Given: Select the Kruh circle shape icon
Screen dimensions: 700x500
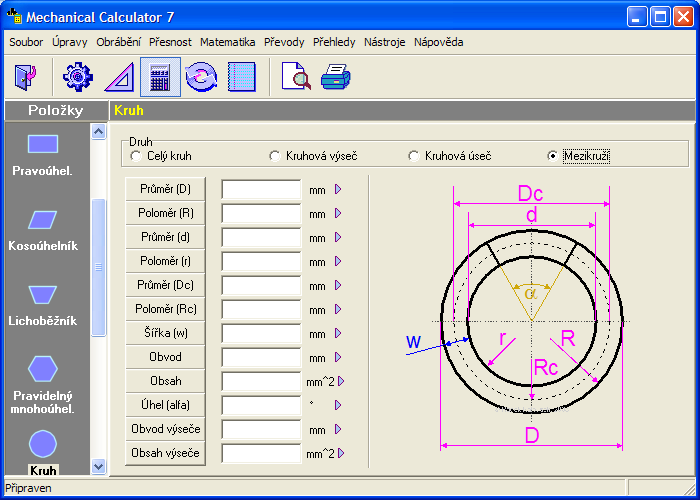Looking at the screenshot, I should point(43,444).
